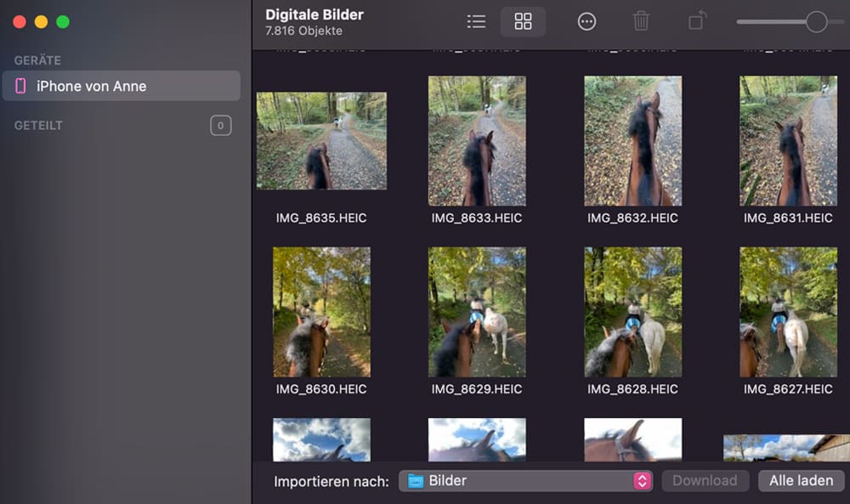Click the Bilder folder icon

click(x=416, y=481)
